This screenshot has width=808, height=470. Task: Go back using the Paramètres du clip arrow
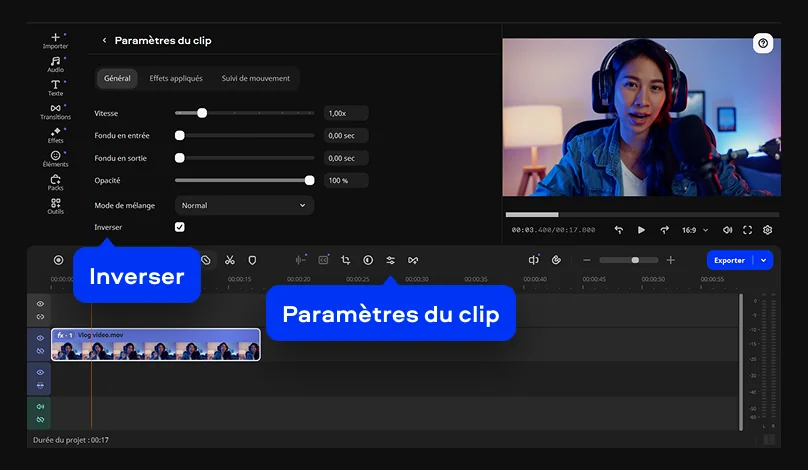coord(104,41)
